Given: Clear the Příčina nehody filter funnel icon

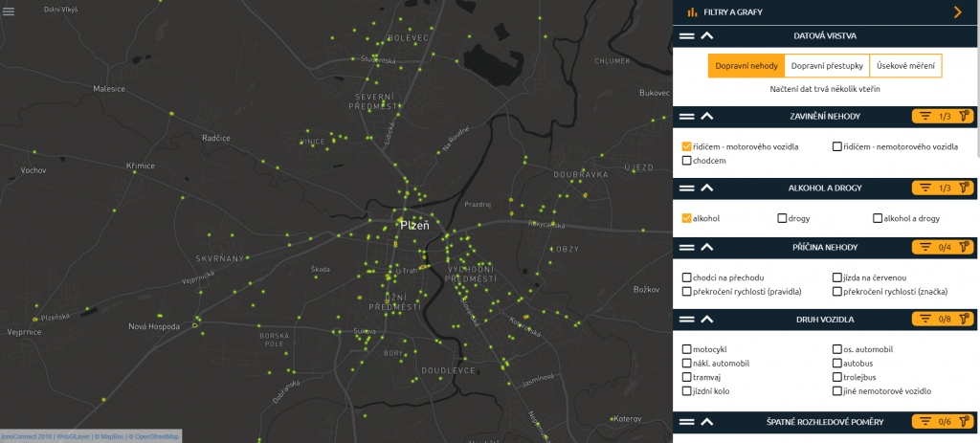Looking at the screenshot, I should pos(965,247).
